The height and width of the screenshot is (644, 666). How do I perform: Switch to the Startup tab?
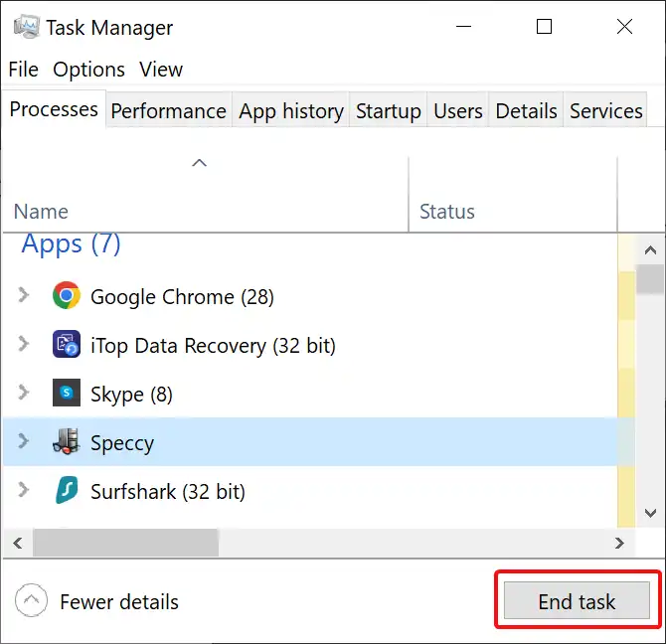[389, 110]
